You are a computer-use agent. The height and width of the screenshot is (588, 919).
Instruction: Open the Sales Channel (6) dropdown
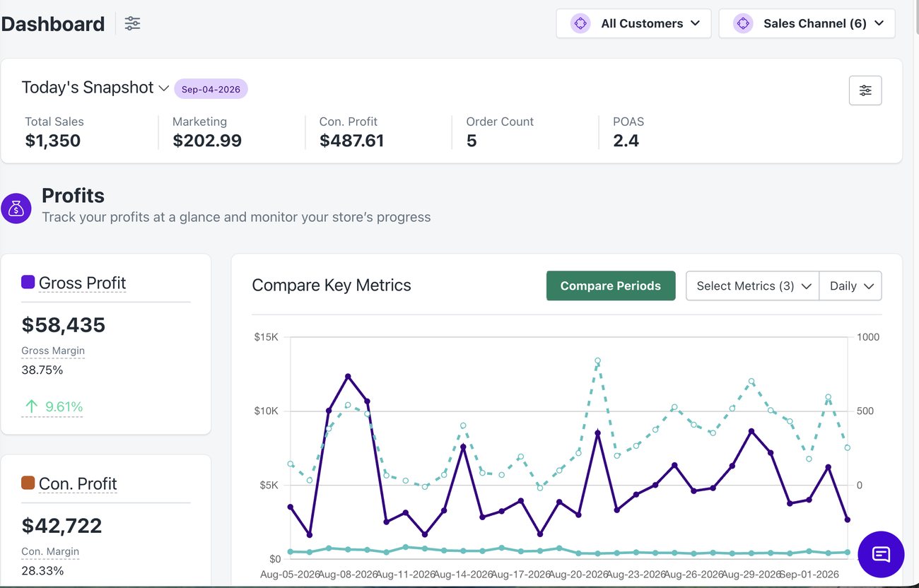807,23
